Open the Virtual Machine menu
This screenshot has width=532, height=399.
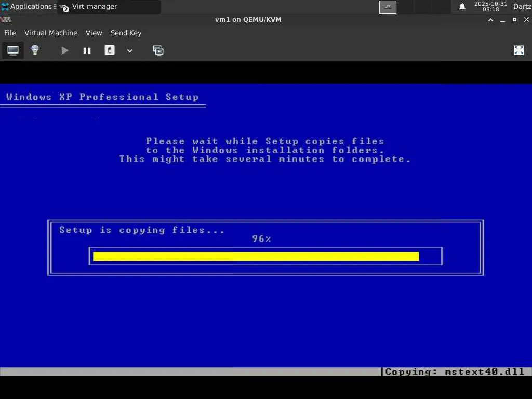[x=51, y=33]
